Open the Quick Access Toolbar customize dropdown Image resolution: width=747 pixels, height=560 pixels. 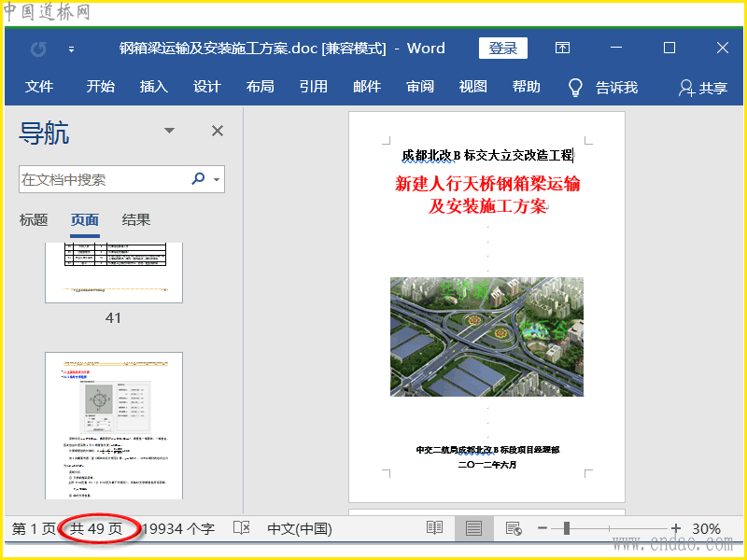[72, 49]
